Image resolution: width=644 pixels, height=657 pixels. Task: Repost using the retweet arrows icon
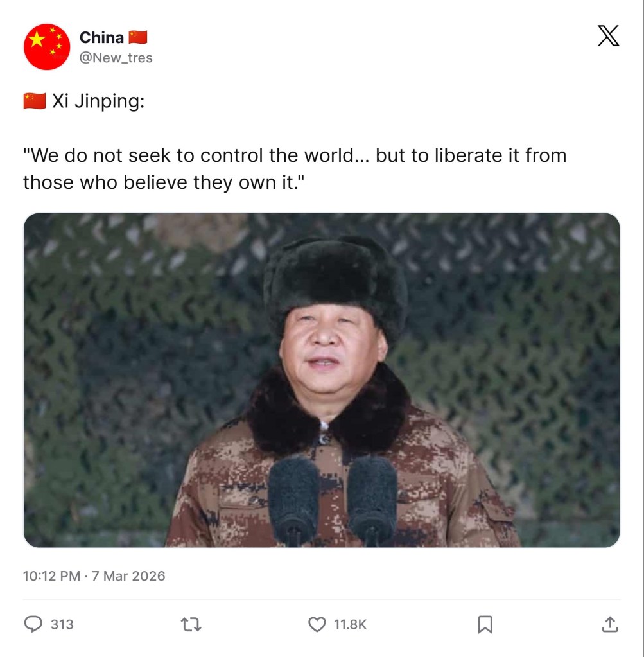(191, 624)
